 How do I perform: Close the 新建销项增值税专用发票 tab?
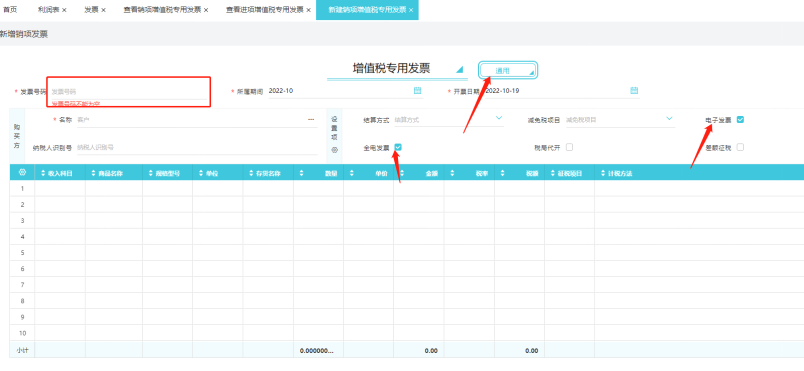coord(411,10)
